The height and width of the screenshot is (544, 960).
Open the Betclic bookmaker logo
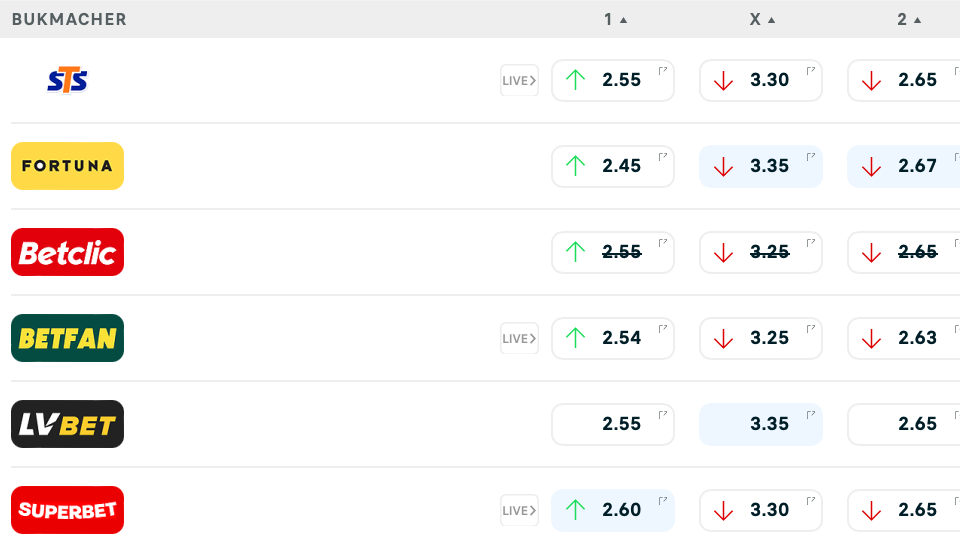click(67, 252)
